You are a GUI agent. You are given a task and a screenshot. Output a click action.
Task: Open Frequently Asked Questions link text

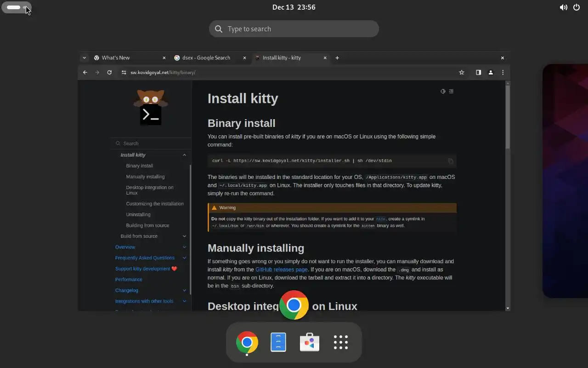pos(145,258)
